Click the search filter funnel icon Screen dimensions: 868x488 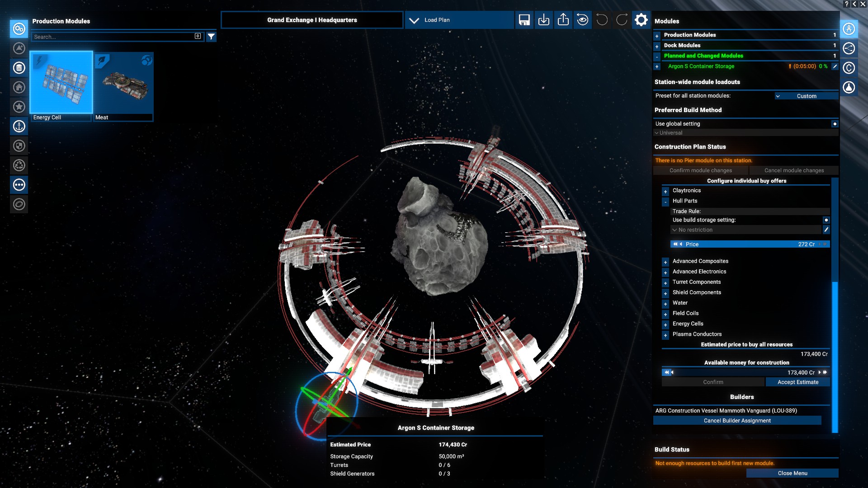coord(211,37)
